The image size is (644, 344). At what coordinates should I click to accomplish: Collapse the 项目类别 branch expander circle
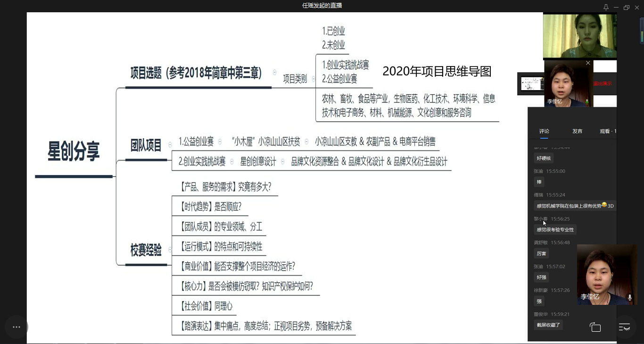click(x=314, y=79)
